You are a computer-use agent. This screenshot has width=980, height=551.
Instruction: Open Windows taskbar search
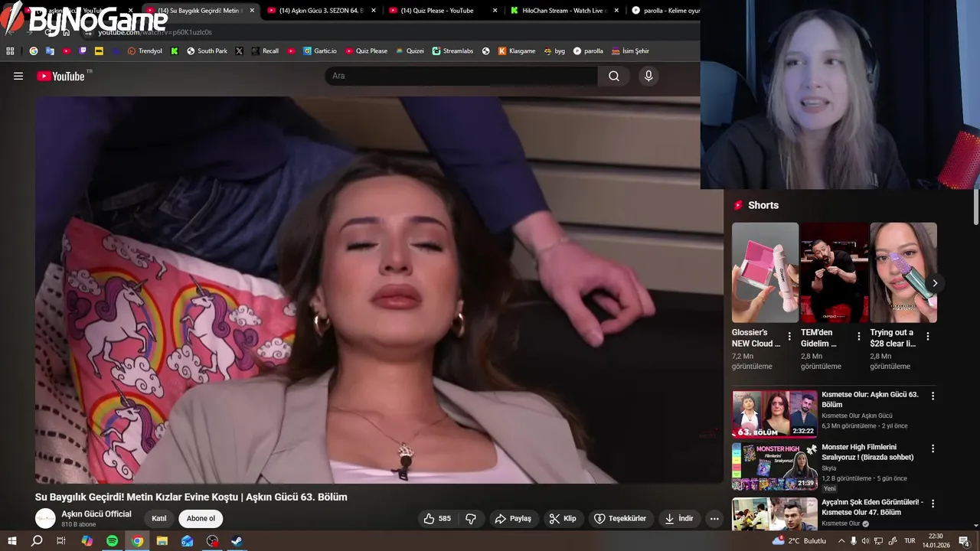click(37, 541)
